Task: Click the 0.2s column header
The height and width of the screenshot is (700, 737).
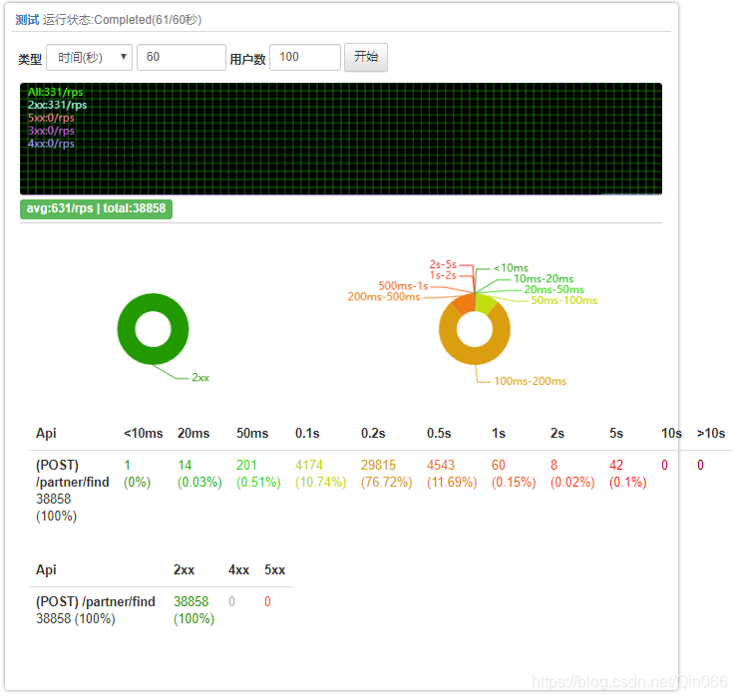Action: point(373,434)
